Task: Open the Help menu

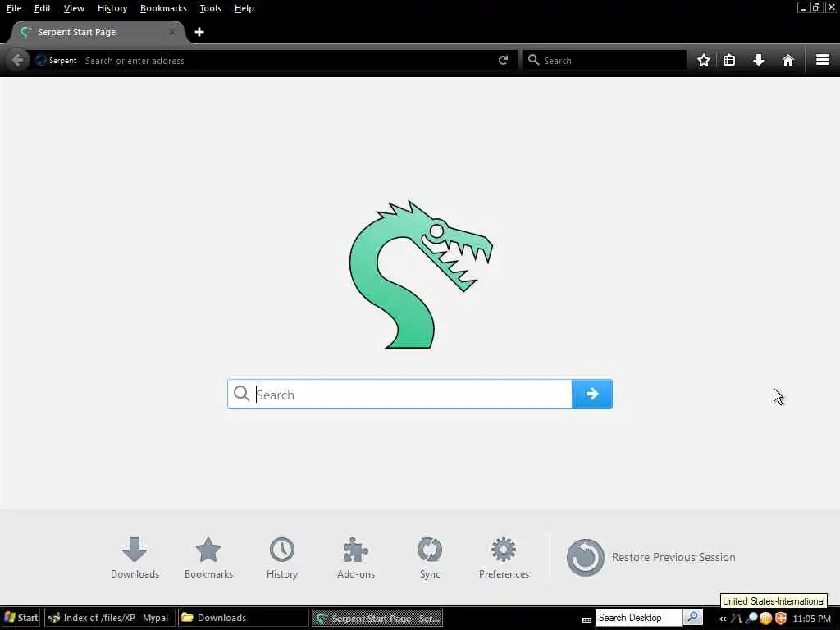Action: [244, 8]
